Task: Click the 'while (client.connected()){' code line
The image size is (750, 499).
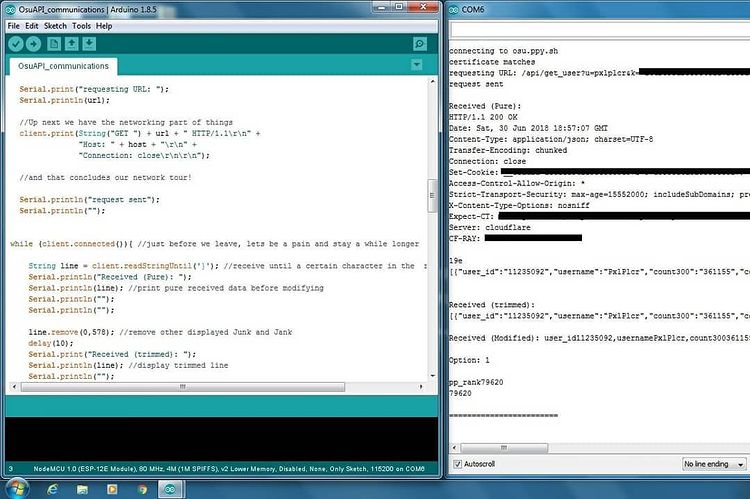Action: click(x=71, y=244)
